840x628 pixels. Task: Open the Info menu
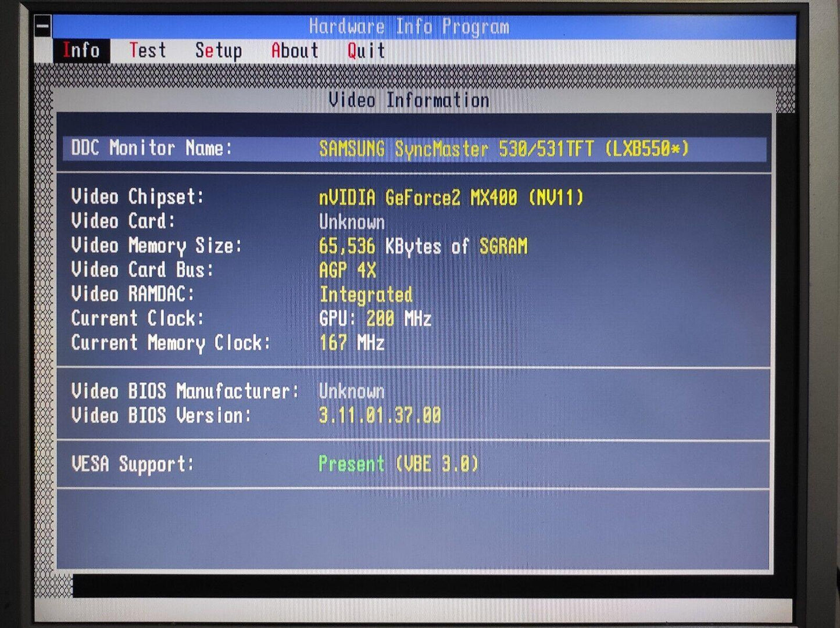(81, 51)
